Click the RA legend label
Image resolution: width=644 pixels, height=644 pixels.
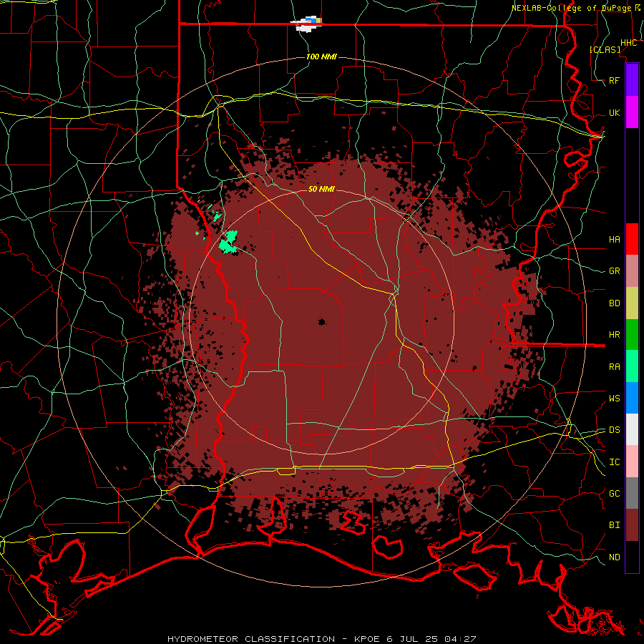pyautogui.click(x=614, y=367)
